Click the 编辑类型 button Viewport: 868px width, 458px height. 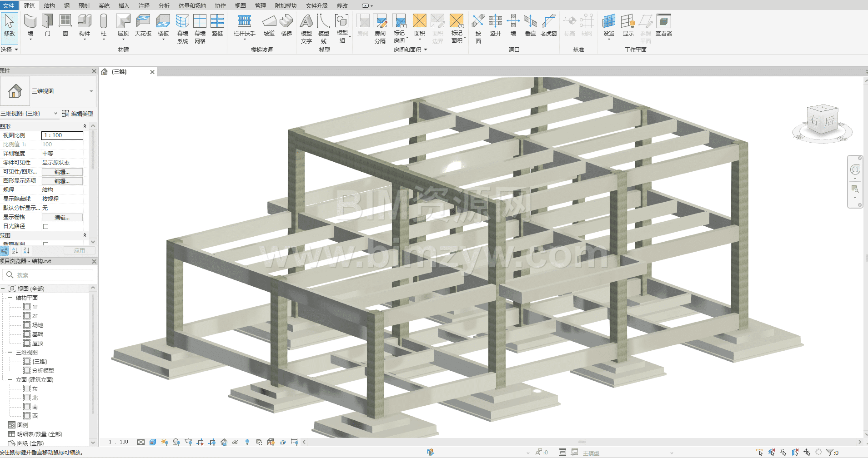click(78, 114)
